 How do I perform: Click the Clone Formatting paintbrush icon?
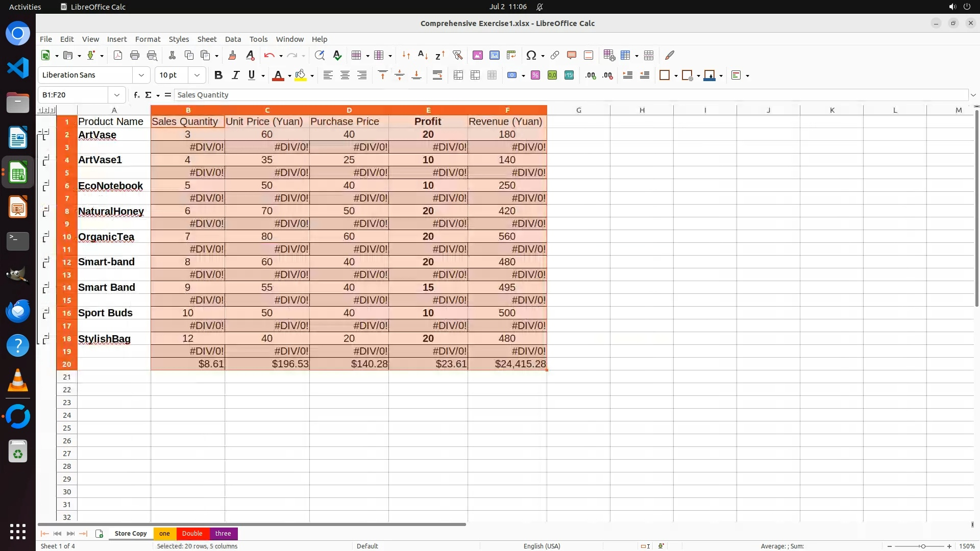click(232, 55)
